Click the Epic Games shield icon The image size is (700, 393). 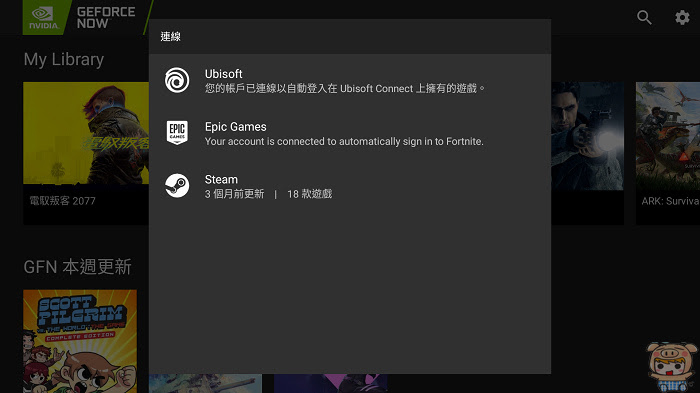coord(177,133)
